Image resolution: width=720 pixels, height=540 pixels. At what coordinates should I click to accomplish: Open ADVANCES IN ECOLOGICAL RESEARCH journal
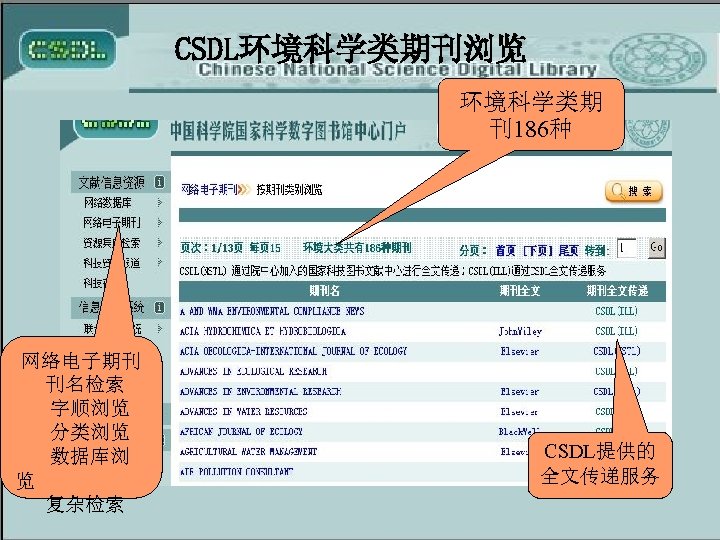pos(253,371)
